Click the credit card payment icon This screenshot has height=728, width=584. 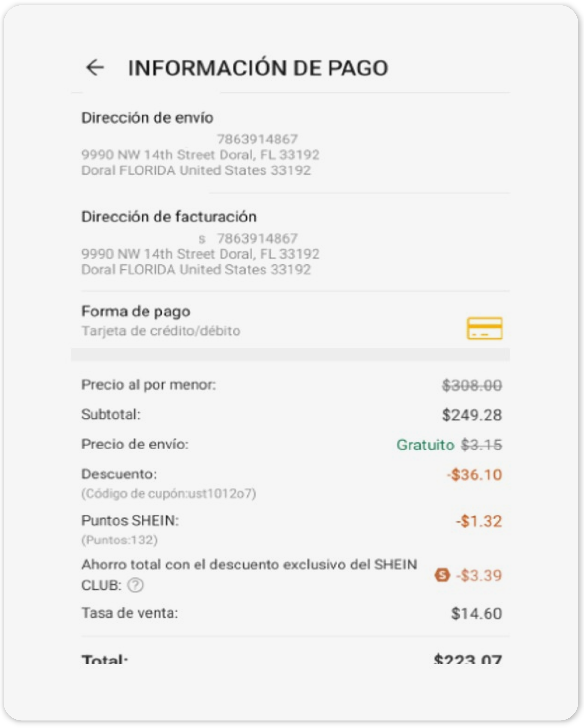point(484,328)
